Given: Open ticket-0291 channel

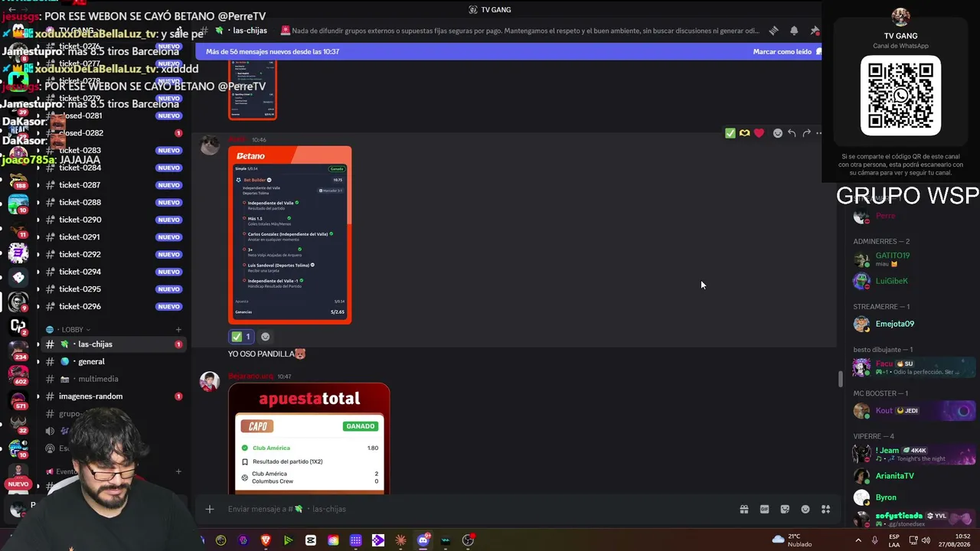Looking at the screenshot, I should [113, 237].
